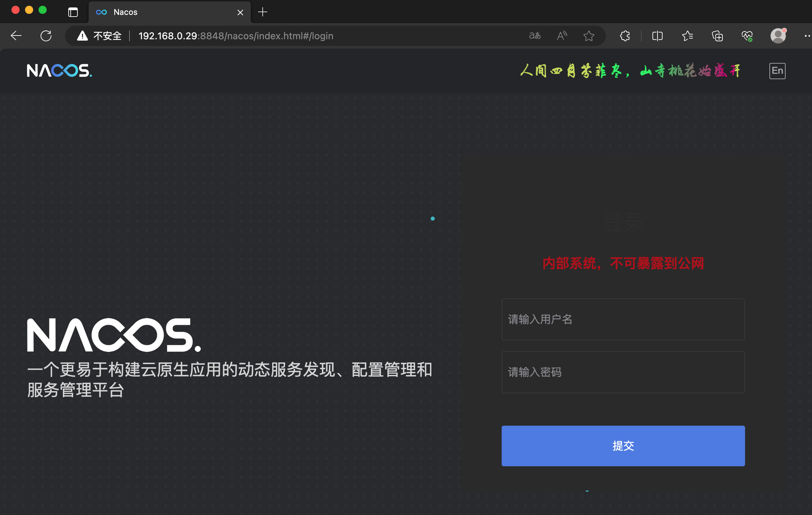
Task: Activate the Read Aloud icon
Action: coord(562,36)
